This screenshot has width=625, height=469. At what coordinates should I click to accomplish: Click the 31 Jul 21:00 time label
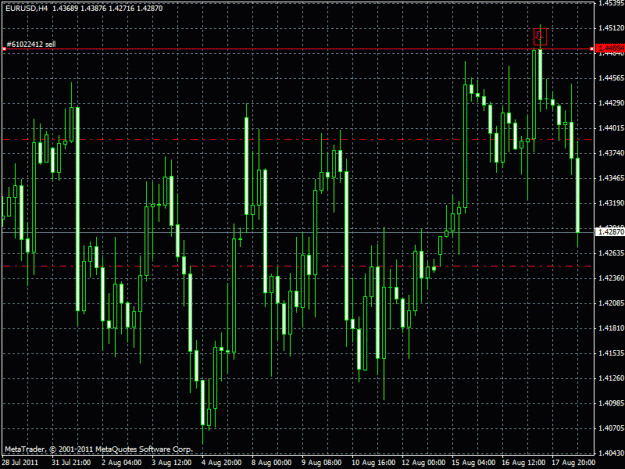coord(71,463)
